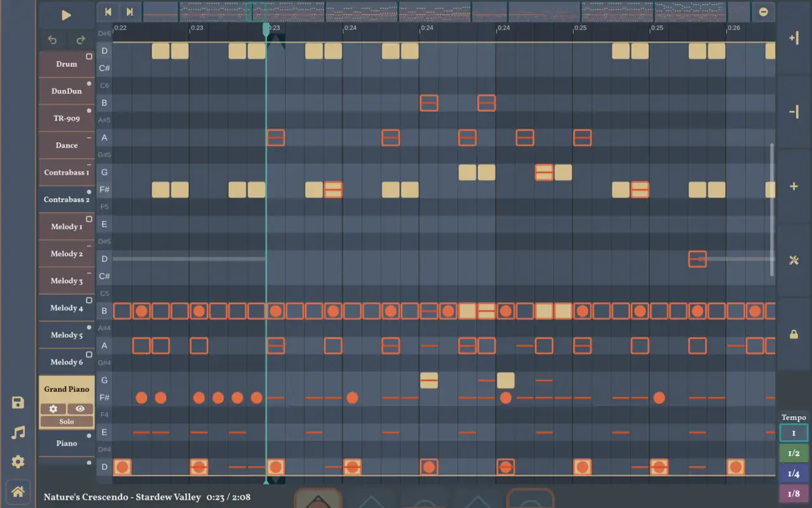Click the minus-bar icon on right panel
Screen dimensions: 812x508
coord(794,112)
